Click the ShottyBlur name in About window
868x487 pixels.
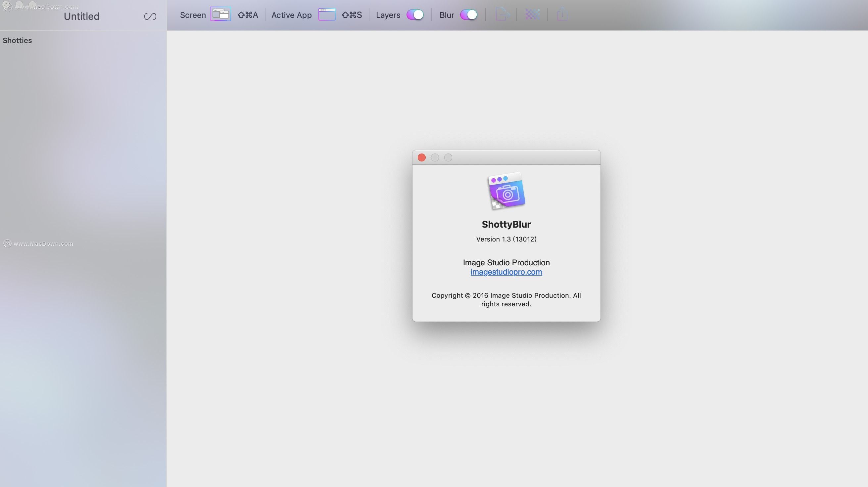point(506,224)
